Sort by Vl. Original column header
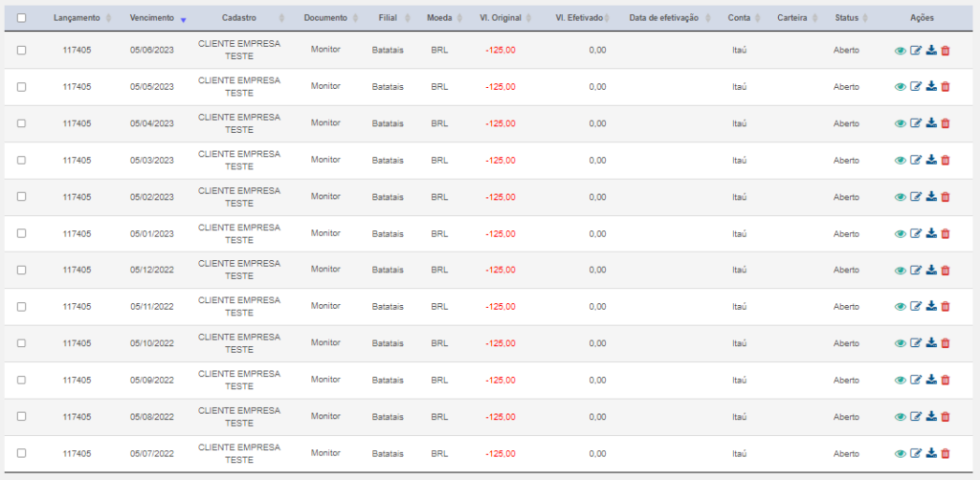980x480 pixels. pos(501,18)
